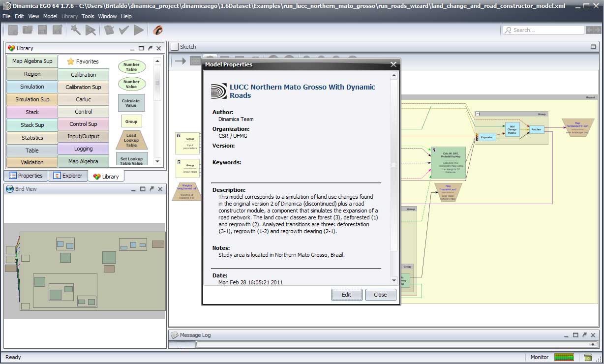
Task: Click the arrow pointer tool in Sketch toolbar
Action: (x=181, y=61)
